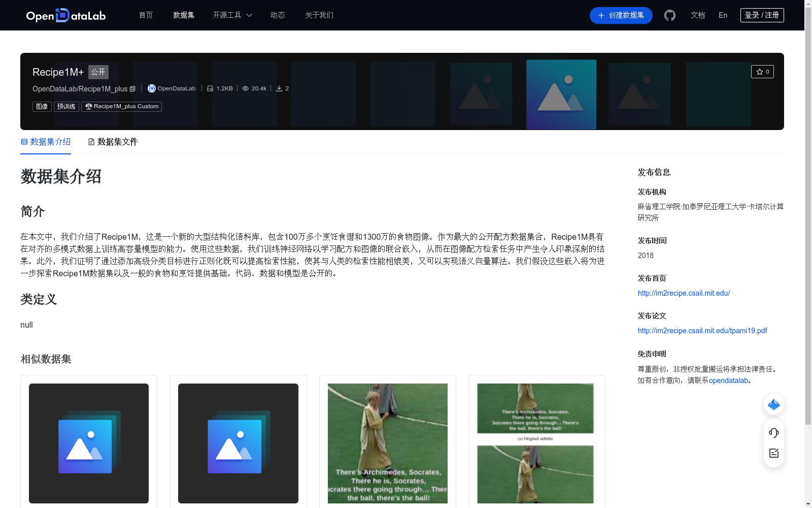Viewport: 812px width, 508px height.
Task: Click the blue OpenDataLab floating assistant icon
Action: tap(773, 405)
